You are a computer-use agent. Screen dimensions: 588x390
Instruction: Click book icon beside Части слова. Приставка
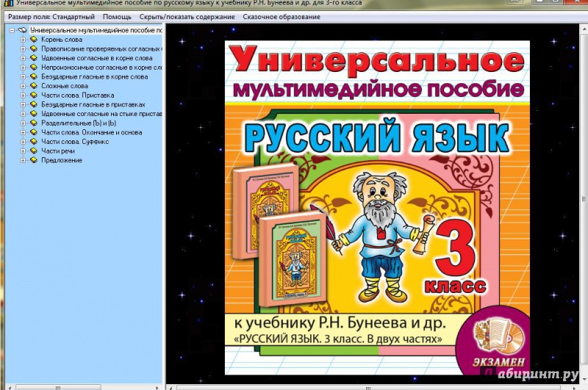(x=34, y=95)
